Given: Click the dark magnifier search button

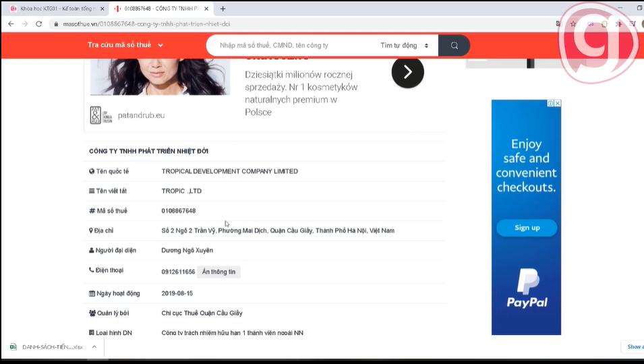Looking at the screenshot, I should 455,46.
